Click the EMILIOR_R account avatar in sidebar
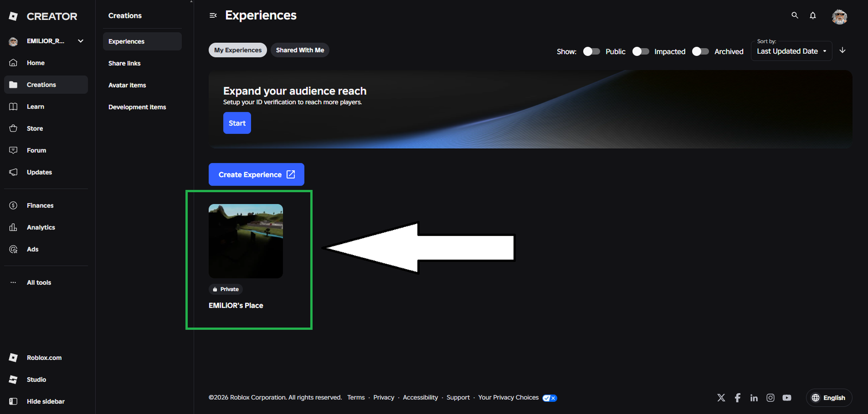Image resolution: width=868 pixels, height=414 pixels. tap(14, 41)
